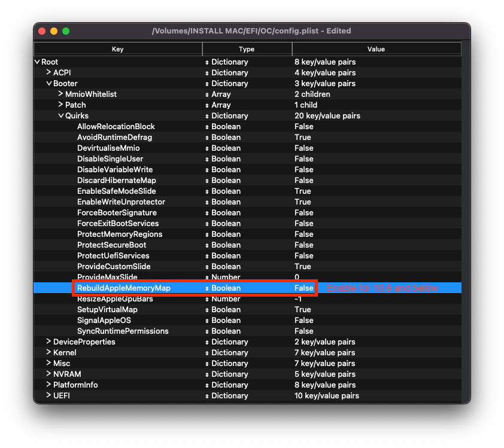Open type stepper for ProvideMaxSlide row
This screenshot has width=504, height=448.
click(x=207, y=278)
